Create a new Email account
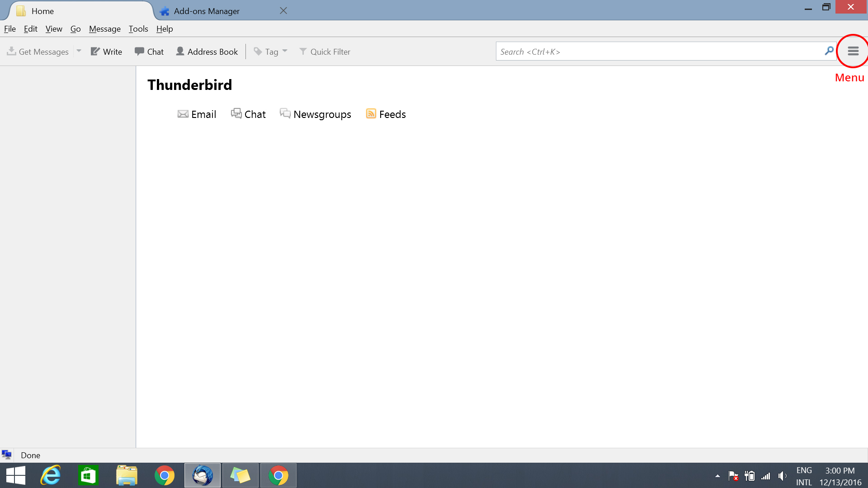The width and height of the screenshot is (868, 488). [x=197, y=114]
